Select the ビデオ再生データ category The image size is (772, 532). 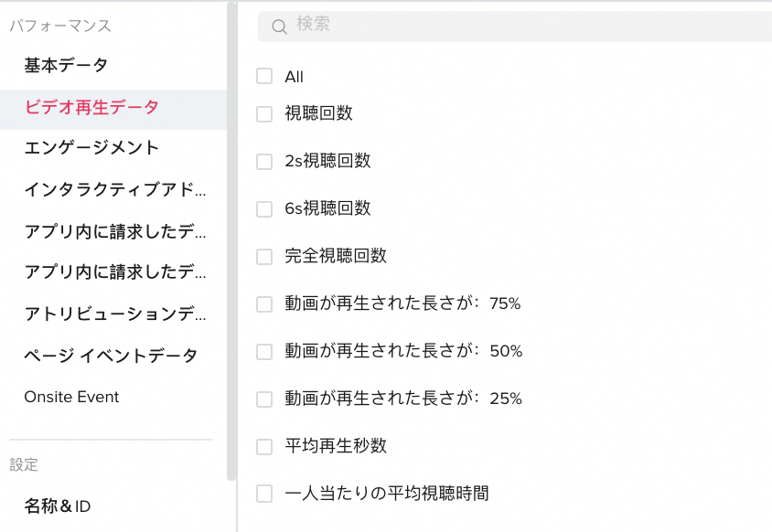tap(91, 108)
